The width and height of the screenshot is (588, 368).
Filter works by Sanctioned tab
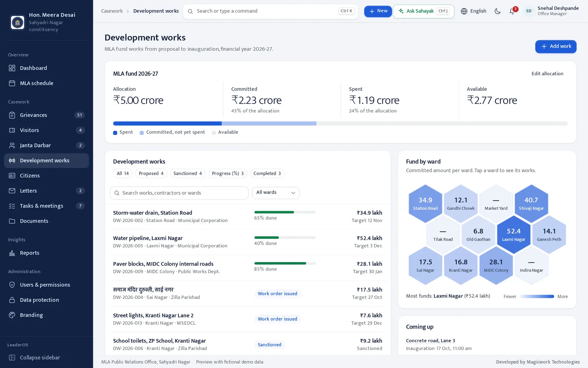tap(187, 173)
